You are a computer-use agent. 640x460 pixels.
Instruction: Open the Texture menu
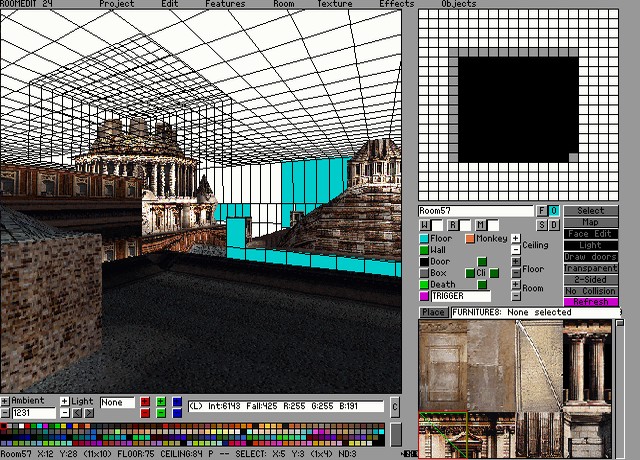point(334,4)
